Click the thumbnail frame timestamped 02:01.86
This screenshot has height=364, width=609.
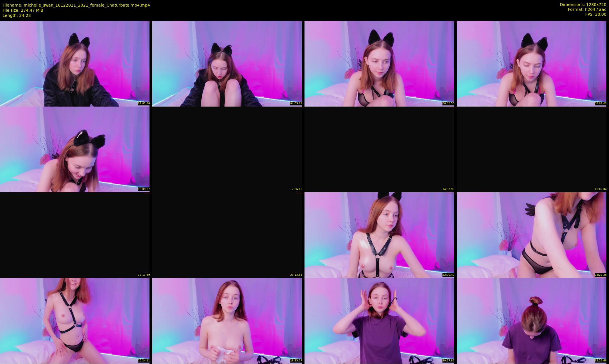(75, 63)
